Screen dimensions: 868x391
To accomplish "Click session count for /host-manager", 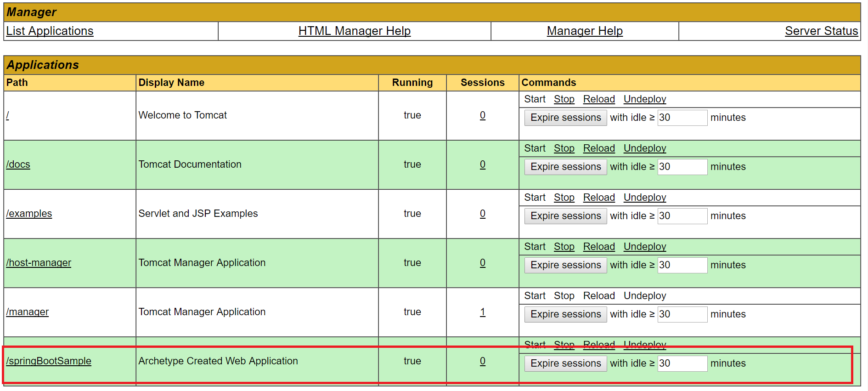I will [x=483, y=263].
